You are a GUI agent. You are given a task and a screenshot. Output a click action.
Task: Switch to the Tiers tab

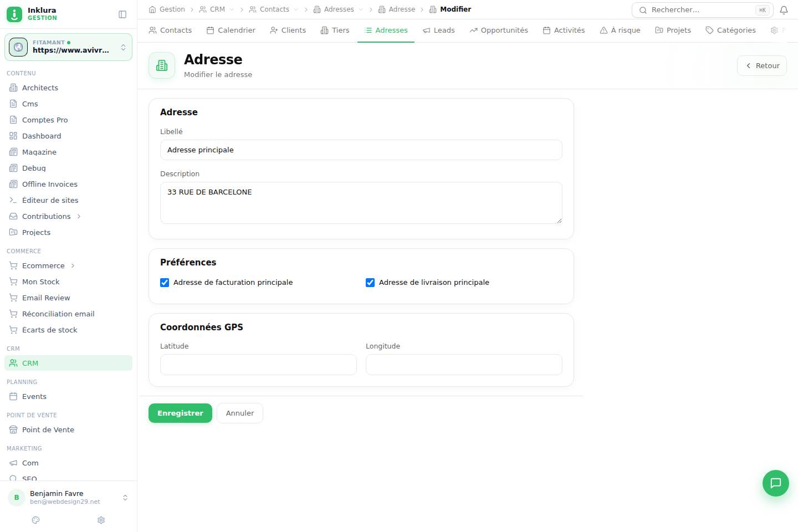tap(335, 30)
